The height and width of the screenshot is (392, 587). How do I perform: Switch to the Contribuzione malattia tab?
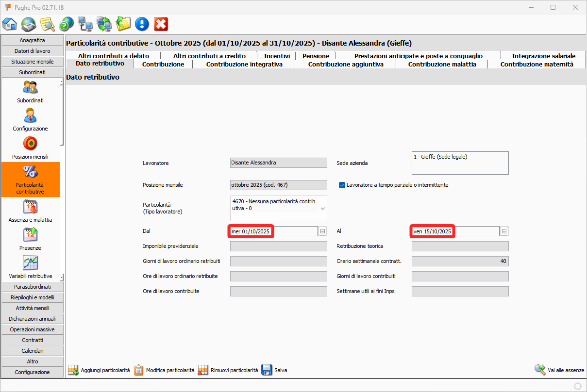442,64
